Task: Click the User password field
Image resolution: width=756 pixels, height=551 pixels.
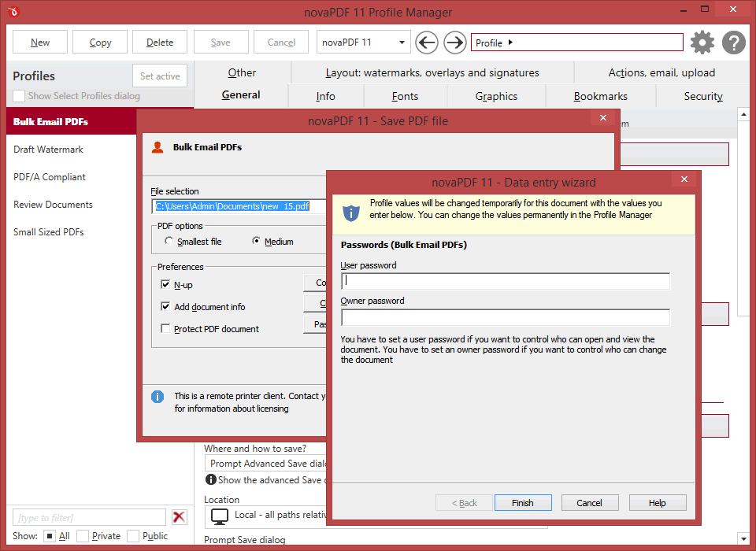Action: tap(506, 281)
